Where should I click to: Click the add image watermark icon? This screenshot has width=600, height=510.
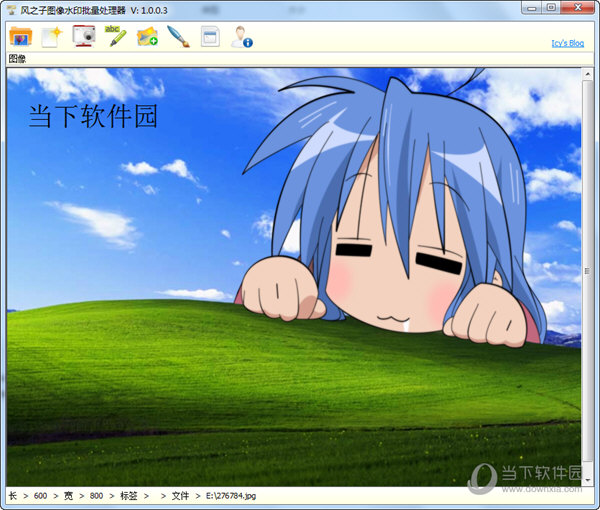(x=147, y=36)
